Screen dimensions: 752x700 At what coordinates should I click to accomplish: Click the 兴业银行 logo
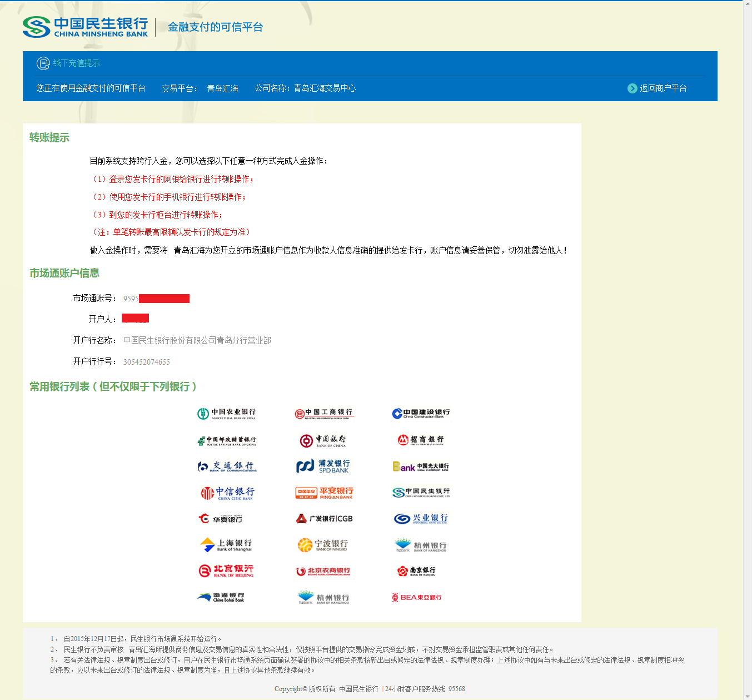click(421, 519)
